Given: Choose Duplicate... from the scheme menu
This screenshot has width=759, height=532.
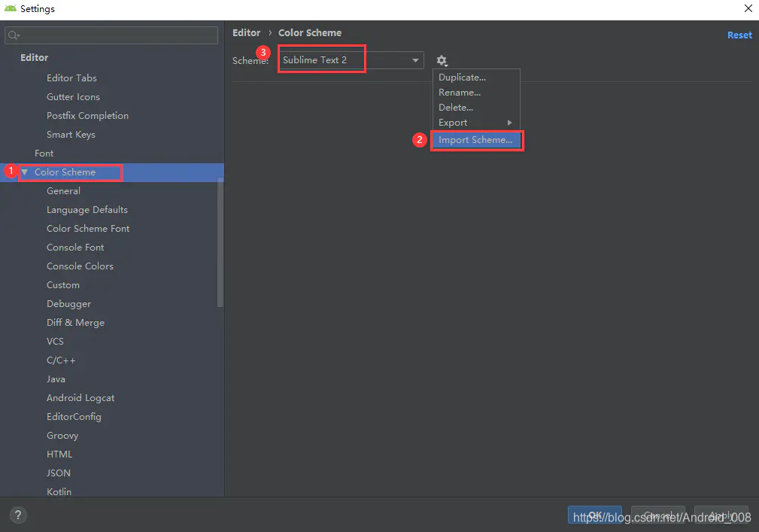Looking at the screenshot, I should pyautogui.click(x=476, y=77).
